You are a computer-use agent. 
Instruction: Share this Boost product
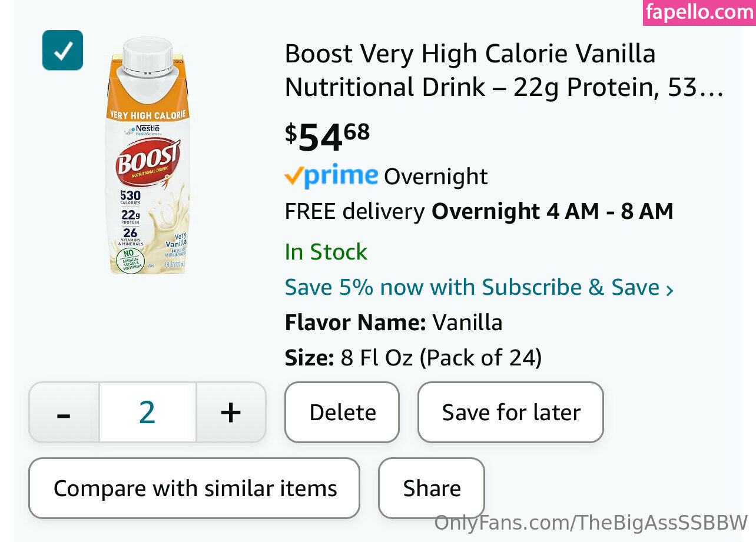click(432, 488)
